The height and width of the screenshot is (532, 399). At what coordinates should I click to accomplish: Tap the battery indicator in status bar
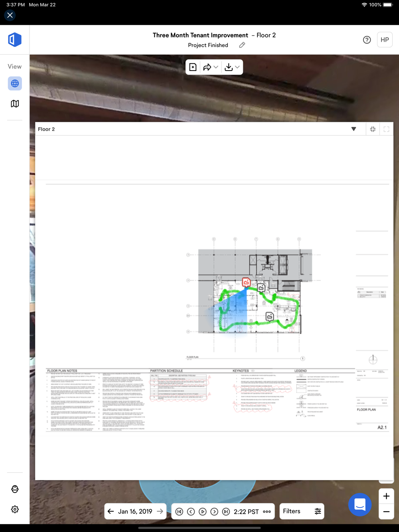coord(388,5)
